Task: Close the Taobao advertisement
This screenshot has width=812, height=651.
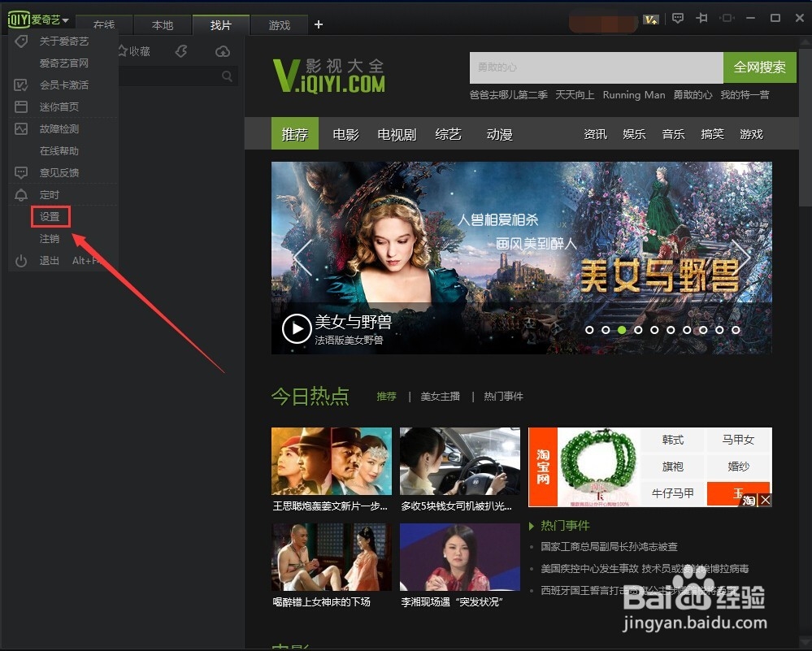Action: click(x=766, y=500)
